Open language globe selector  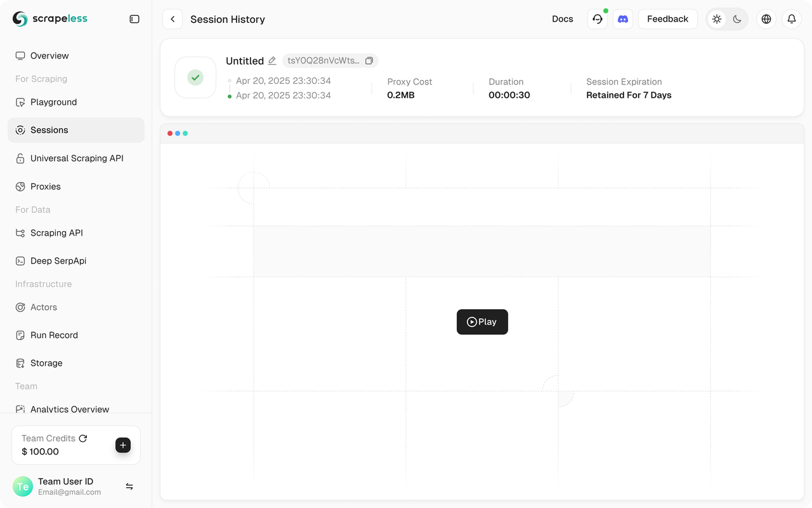(x=766, y=19)
